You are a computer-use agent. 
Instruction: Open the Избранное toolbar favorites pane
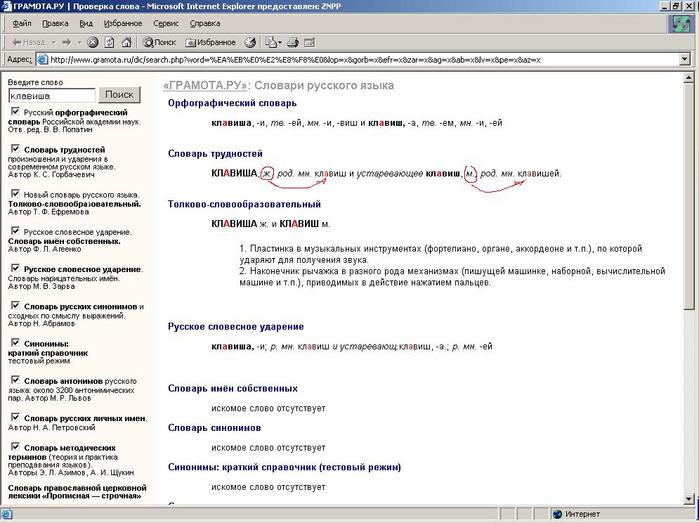point(210,42)
